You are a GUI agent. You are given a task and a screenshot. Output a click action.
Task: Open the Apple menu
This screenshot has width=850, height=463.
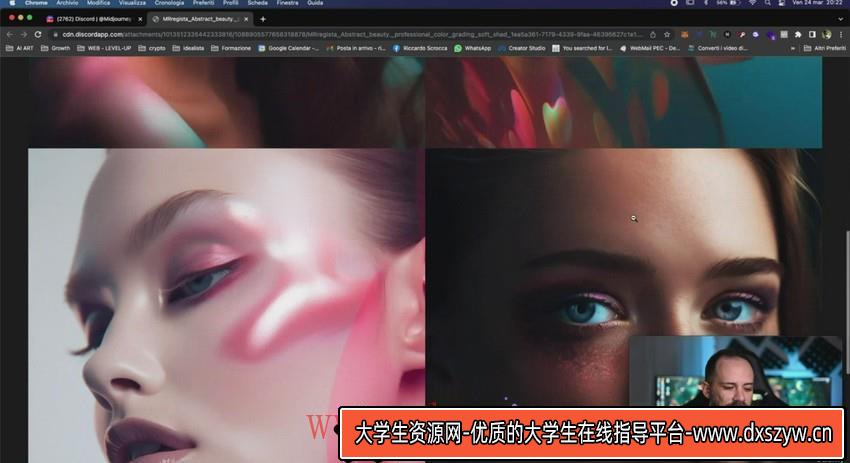click(12, 3)
